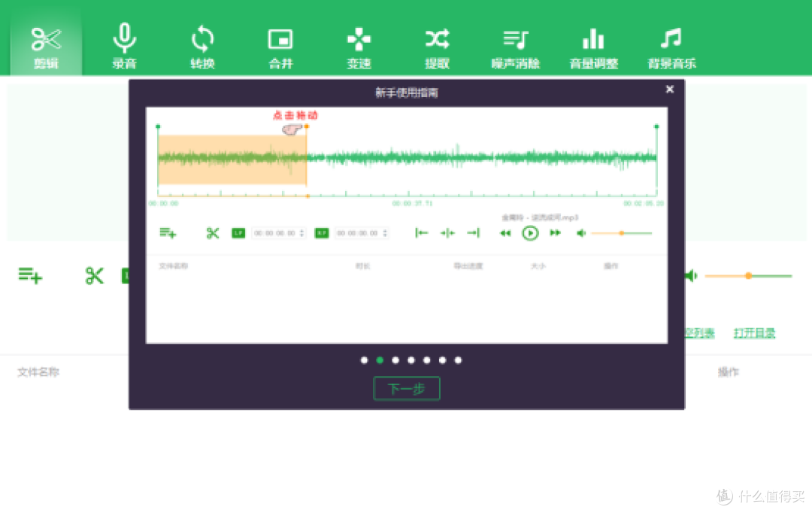Screen dimensions: 812x513
Task: Select the first guide page dot
Action: tap(364, 360)
